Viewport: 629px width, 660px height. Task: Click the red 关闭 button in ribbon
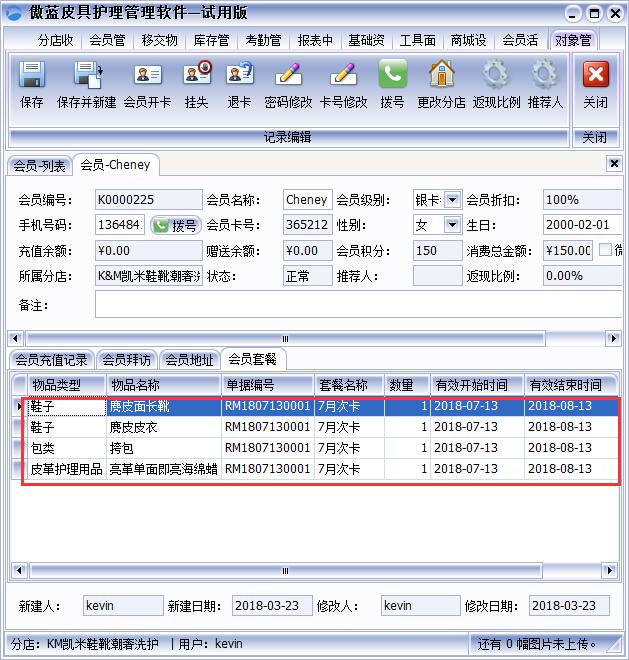coord(595,76)
